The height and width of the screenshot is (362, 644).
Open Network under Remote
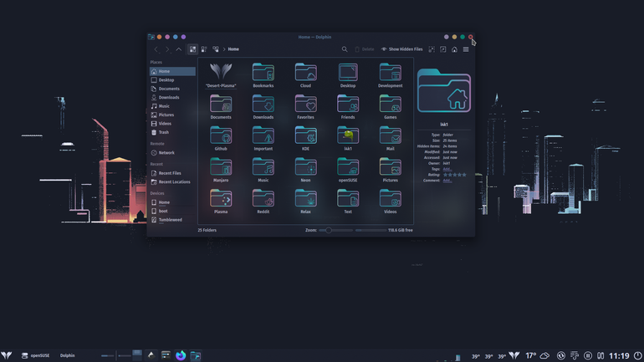pos(172,153)
